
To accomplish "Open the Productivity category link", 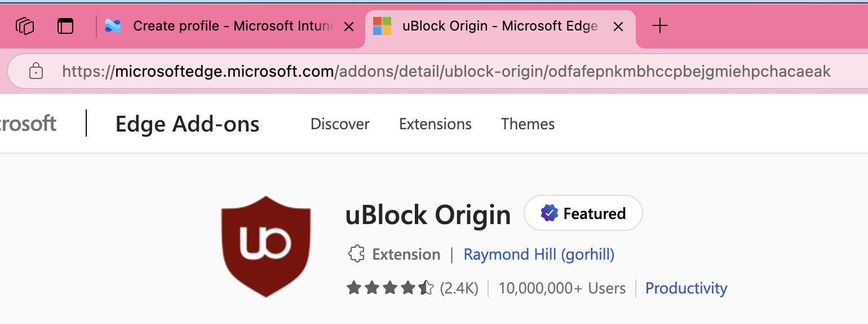I will pyautogui.click(x=686, y=288).
